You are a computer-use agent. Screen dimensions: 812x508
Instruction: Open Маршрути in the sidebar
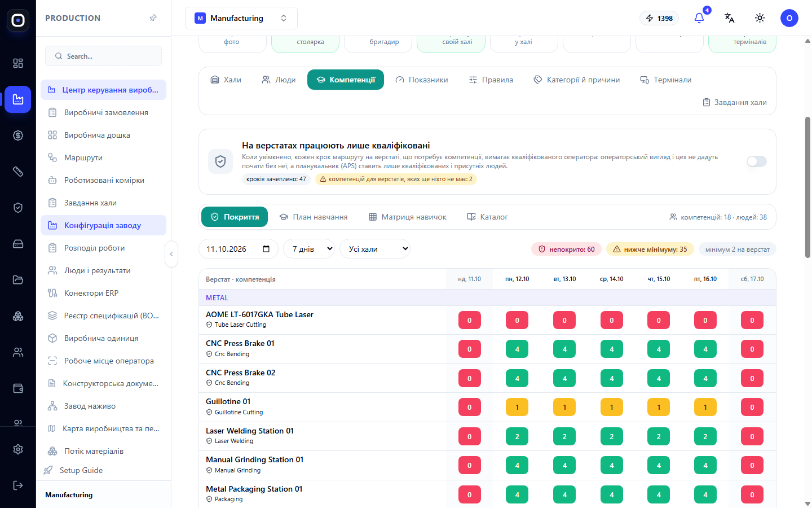pyautogui.click(x=104, y=157)
